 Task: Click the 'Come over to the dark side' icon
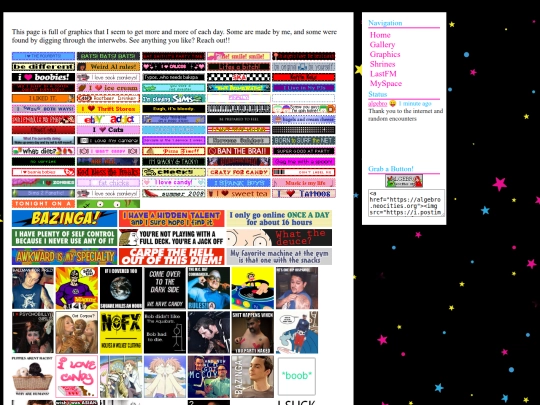coord(165,288)
